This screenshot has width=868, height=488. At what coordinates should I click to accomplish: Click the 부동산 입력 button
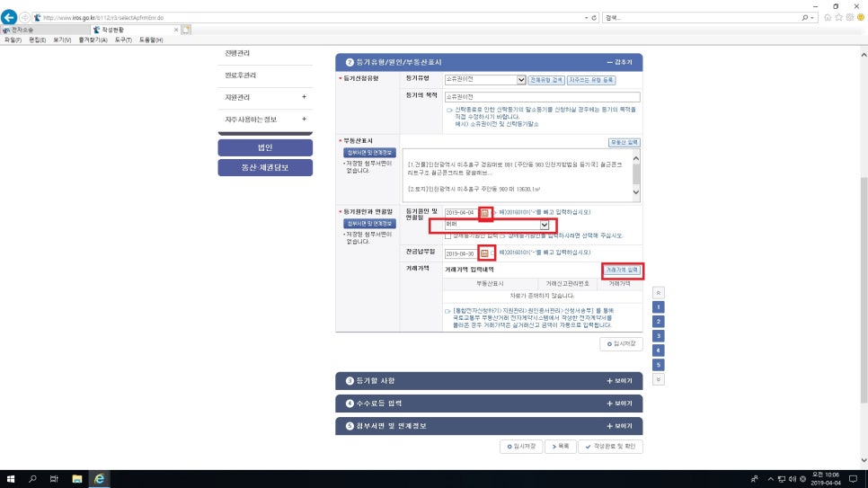[624, 142]
